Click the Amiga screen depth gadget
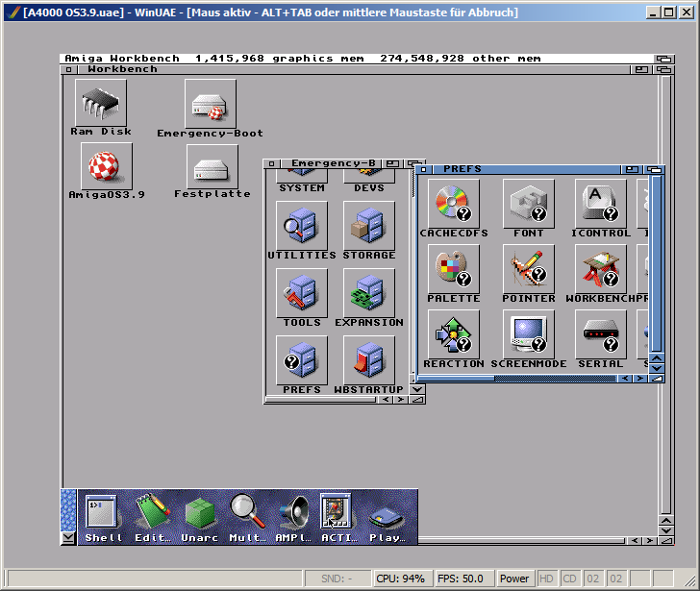Screen dimensions: 700x591 (x=663, y=59)
